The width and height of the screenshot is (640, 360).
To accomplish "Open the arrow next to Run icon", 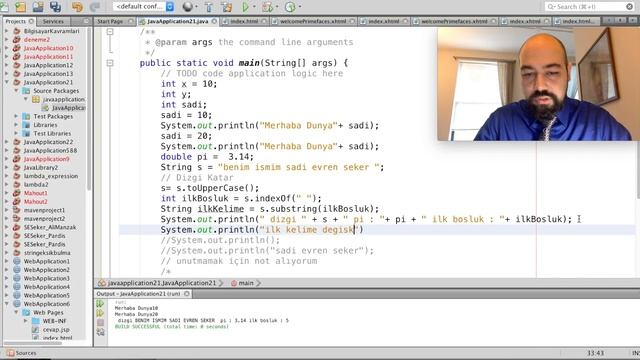I will (254, 7).
